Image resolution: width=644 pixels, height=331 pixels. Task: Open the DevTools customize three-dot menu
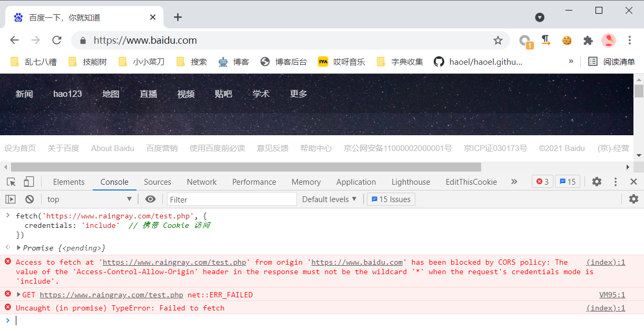pyautogui.click(x=616, y=182)
